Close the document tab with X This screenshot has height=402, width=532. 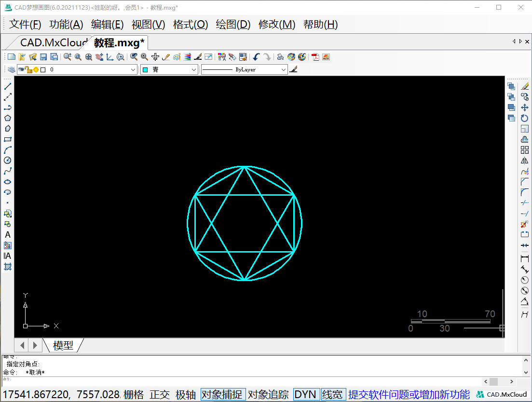pyautogui.click(x=527, y=41)
